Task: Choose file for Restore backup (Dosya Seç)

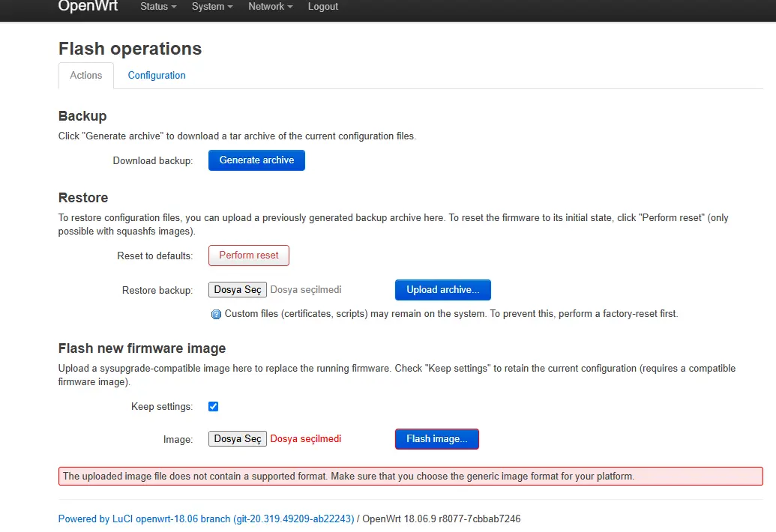Action: (238, 290)
